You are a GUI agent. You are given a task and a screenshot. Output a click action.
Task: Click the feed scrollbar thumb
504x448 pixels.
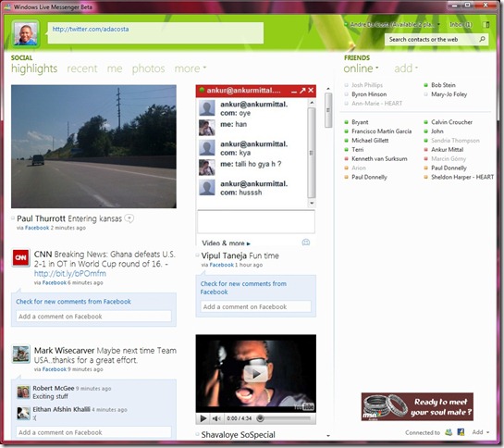tap(328, 110)
